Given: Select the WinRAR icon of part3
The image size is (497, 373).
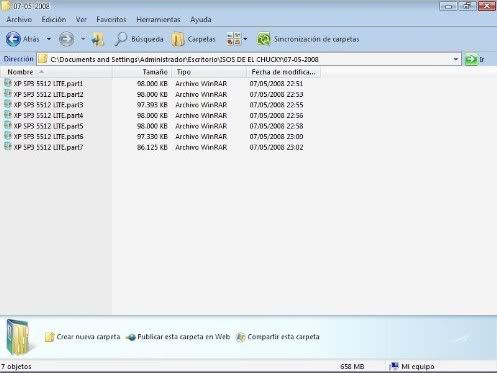Looking at the screenshot, I should click(8, 104).
